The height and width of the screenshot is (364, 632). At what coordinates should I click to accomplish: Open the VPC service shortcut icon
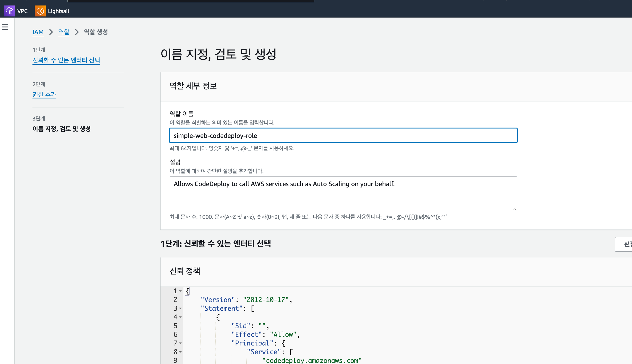[10, 11]
